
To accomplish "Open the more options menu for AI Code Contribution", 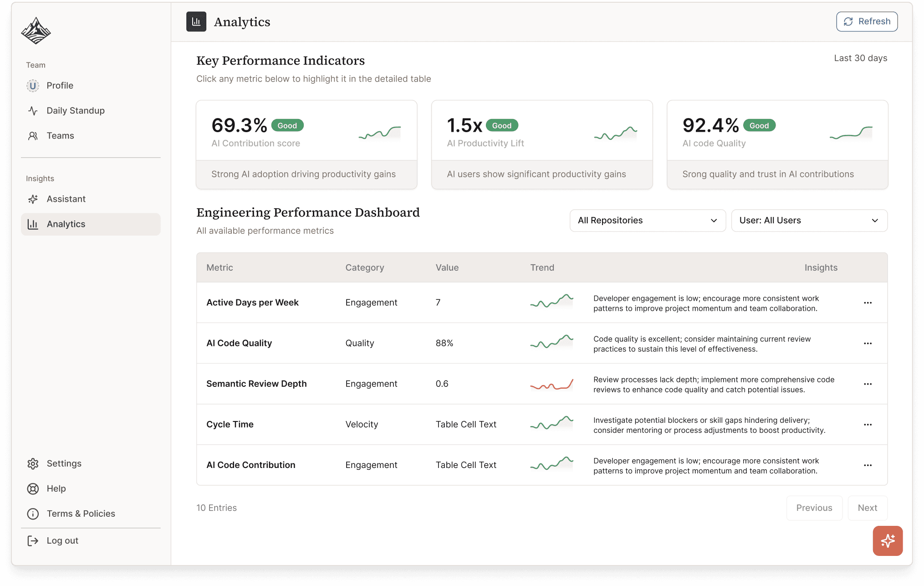I will tap(868, 465).
